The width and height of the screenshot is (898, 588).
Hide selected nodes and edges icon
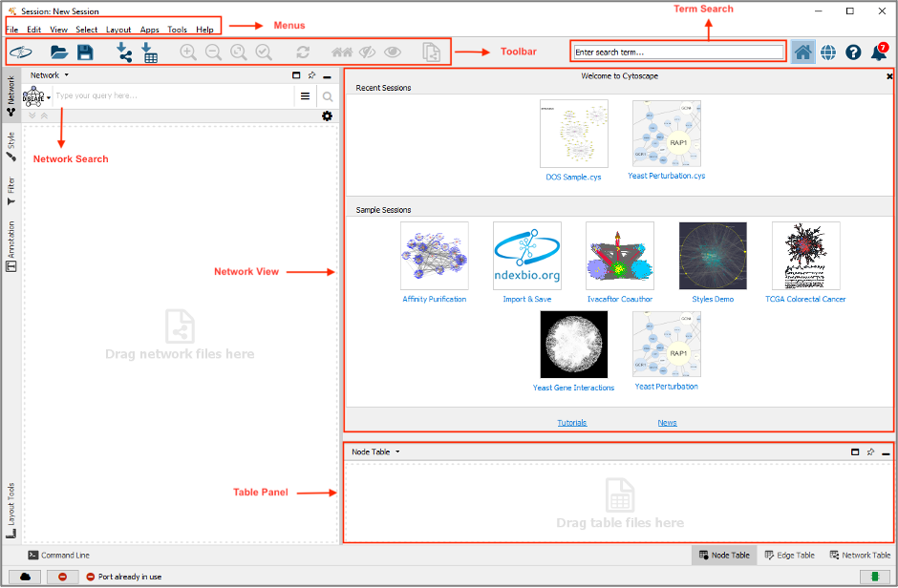[x=367, y=52]
